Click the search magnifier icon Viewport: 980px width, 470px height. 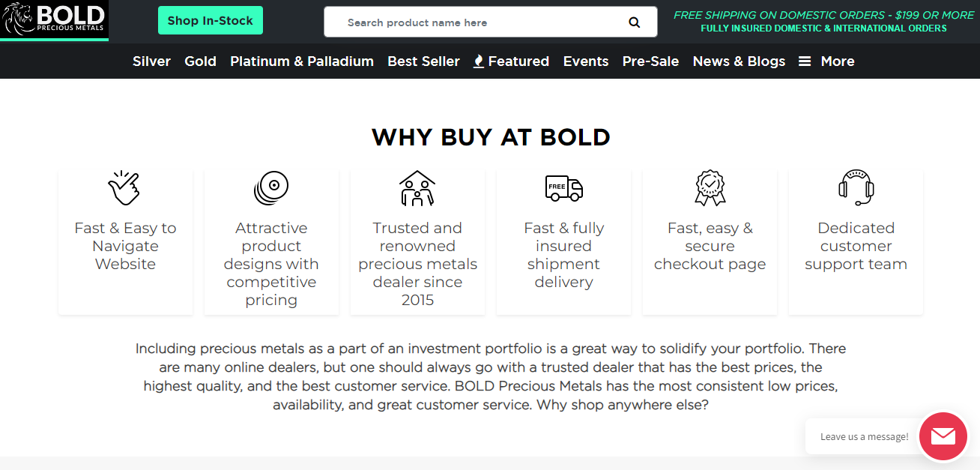pos(635,22)
